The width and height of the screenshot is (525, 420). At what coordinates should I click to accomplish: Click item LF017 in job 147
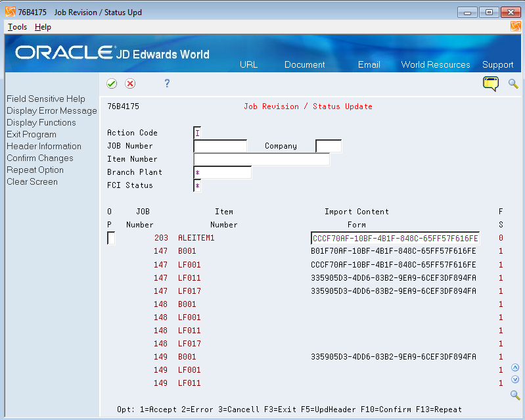[x=189, y=291]
